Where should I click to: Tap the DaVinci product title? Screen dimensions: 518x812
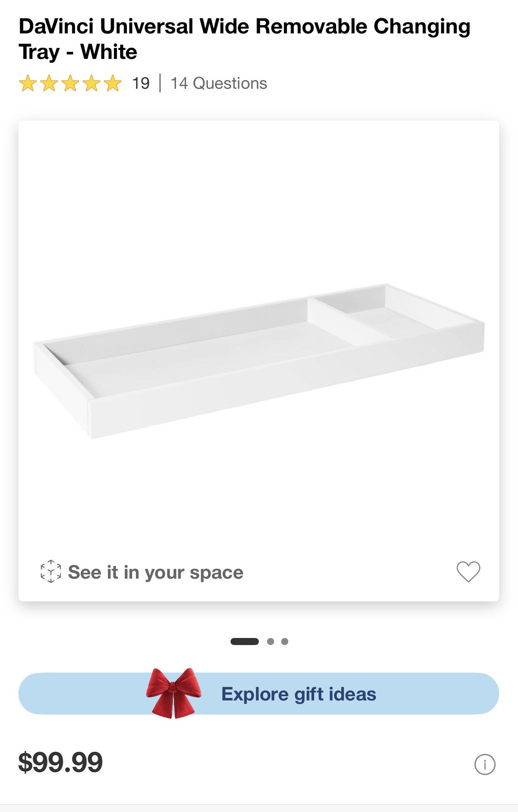[244, 39]
